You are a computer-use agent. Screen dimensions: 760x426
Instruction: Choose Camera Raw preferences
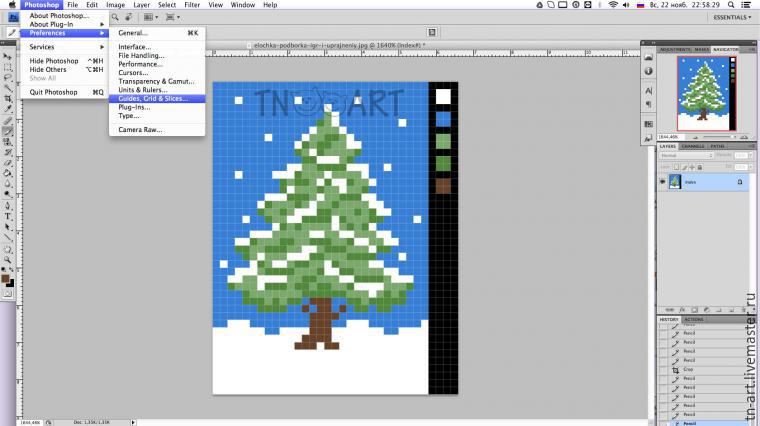point(157,130)
